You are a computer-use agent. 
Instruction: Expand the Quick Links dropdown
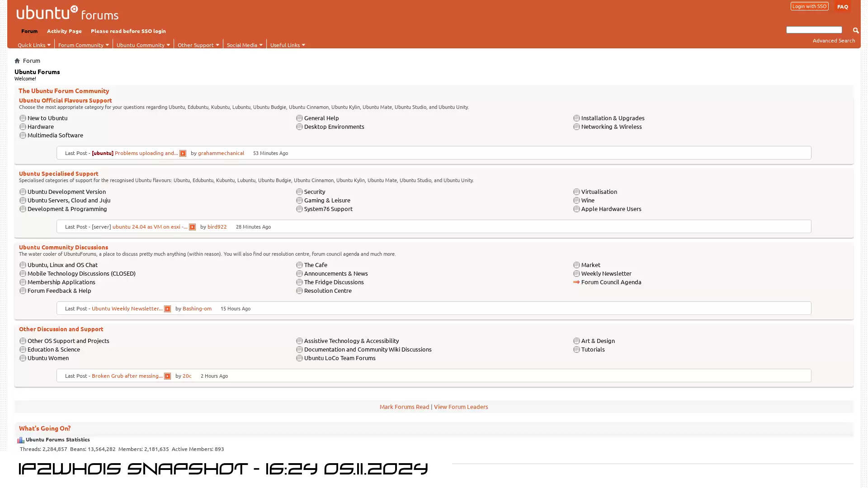[x=34, y=45]
